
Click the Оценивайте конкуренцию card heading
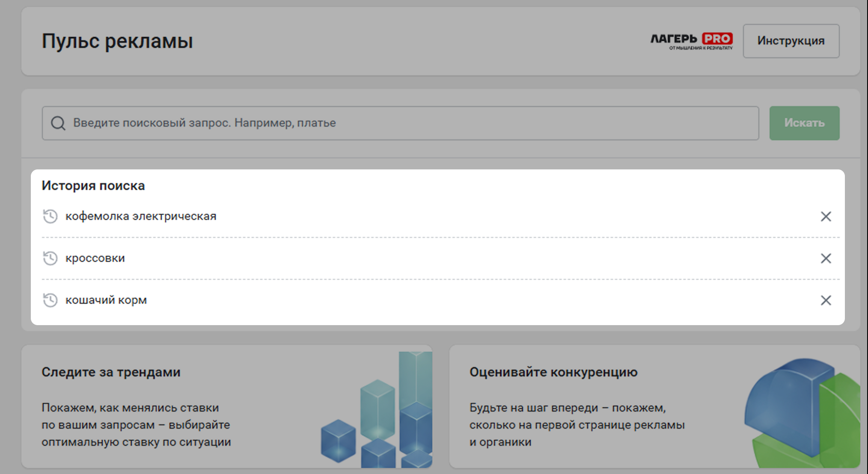[x=553, y=372]
